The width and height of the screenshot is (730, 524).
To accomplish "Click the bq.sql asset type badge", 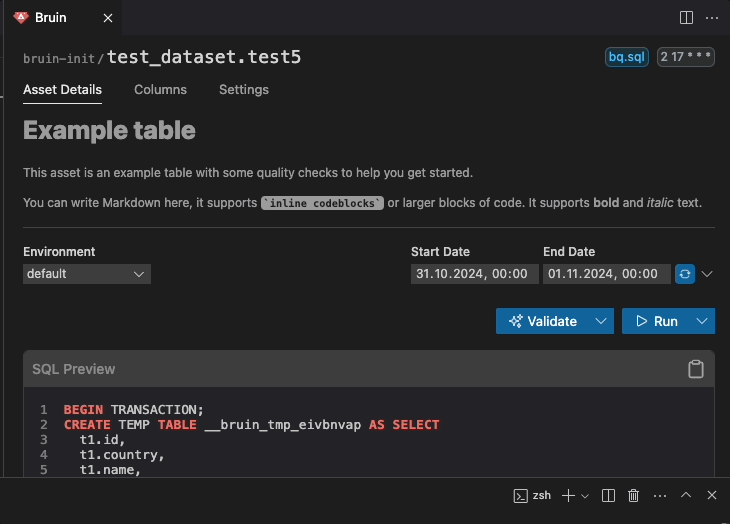I will click(627, 57).
